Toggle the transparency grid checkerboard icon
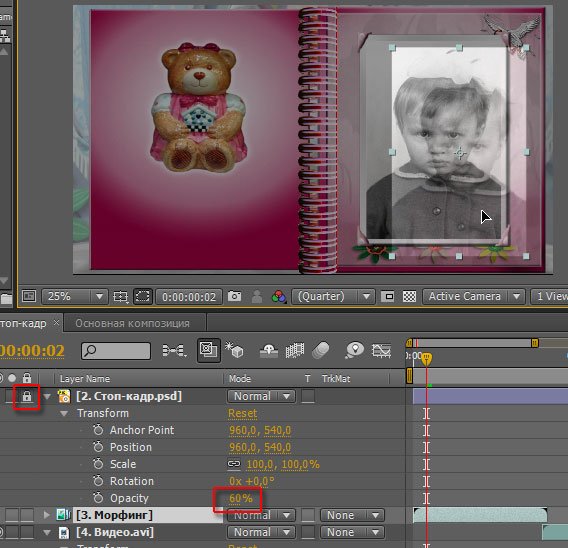Image resolution: width=568 pixels, height=548 pixels. coord(409,297)
